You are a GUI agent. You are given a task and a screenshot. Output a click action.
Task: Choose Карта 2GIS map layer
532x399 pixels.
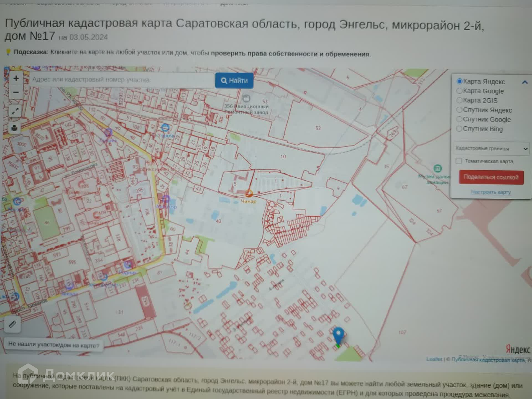[x=459, y=100]
